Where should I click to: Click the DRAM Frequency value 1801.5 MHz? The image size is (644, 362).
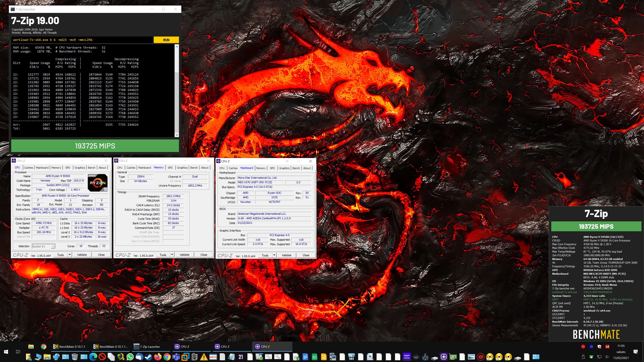[x=173, y=196]
